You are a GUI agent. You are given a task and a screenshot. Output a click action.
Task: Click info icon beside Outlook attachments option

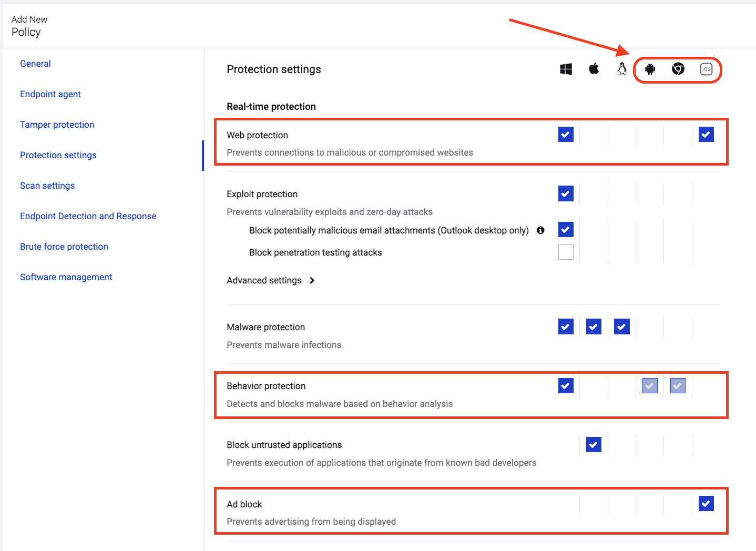click(540, 230)
